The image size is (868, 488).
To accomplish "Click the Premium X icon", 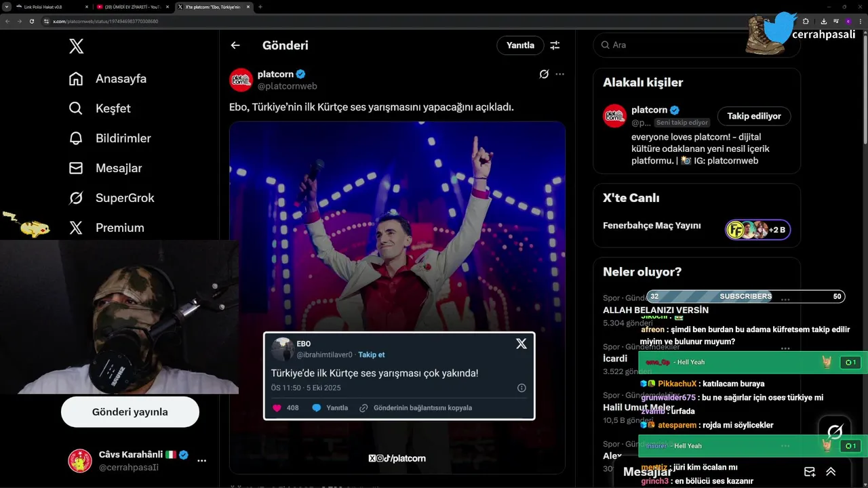I will (76, 228).
